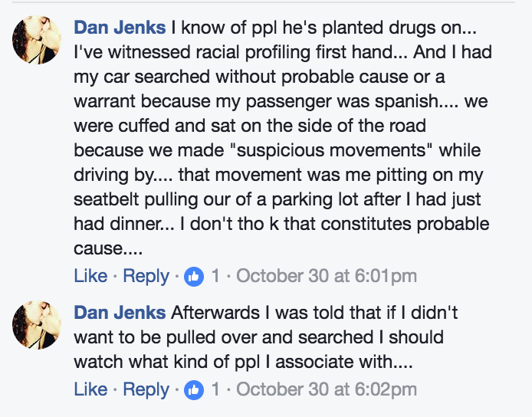532x417 pixels.
Task: Click Dan Jenks name on the second comment
Action: 120,313
